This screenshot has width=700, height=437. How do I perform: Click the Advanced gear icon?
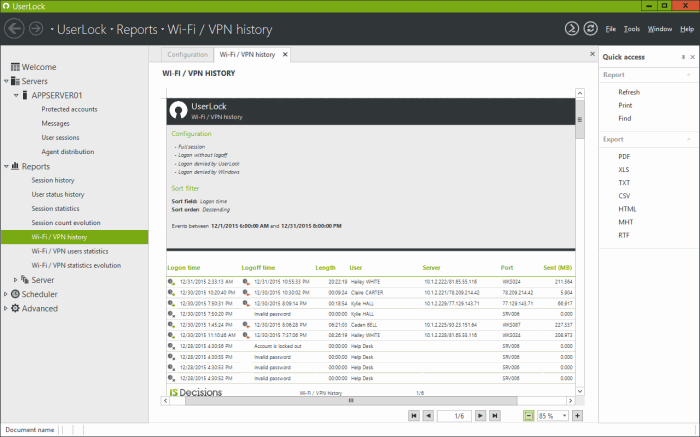pyautogui.click(x=15, y=308)
